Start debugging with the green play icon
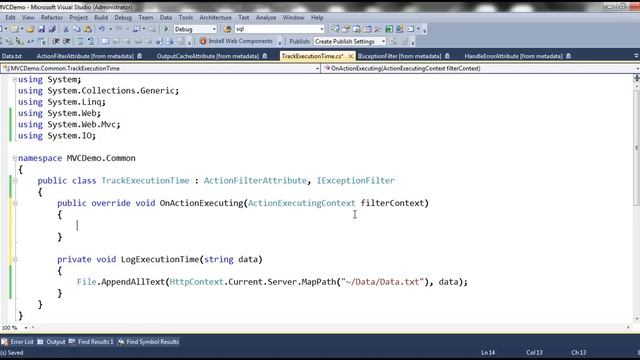This screenshot has width=640, height=360. pos(166,29)
